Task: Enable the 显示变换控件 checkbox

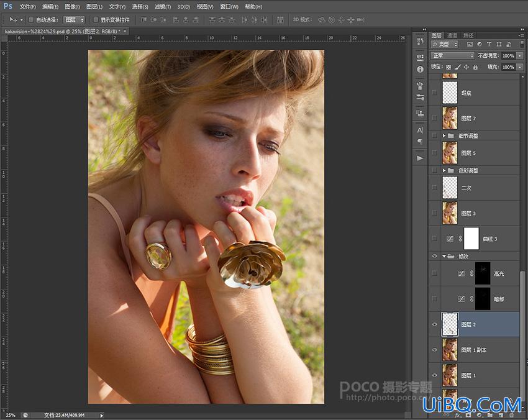Action: coord(96,20)
